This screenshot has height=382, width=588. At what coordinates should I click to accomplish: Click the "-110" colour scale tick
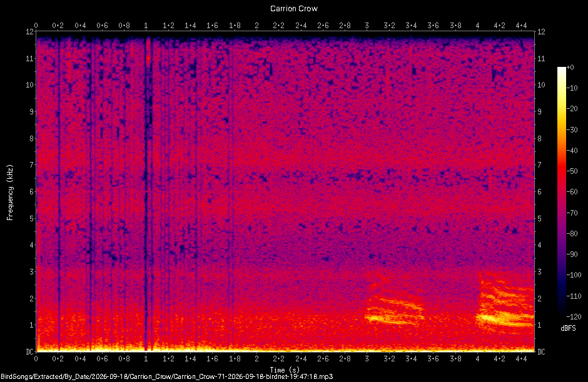coord(574,296)
